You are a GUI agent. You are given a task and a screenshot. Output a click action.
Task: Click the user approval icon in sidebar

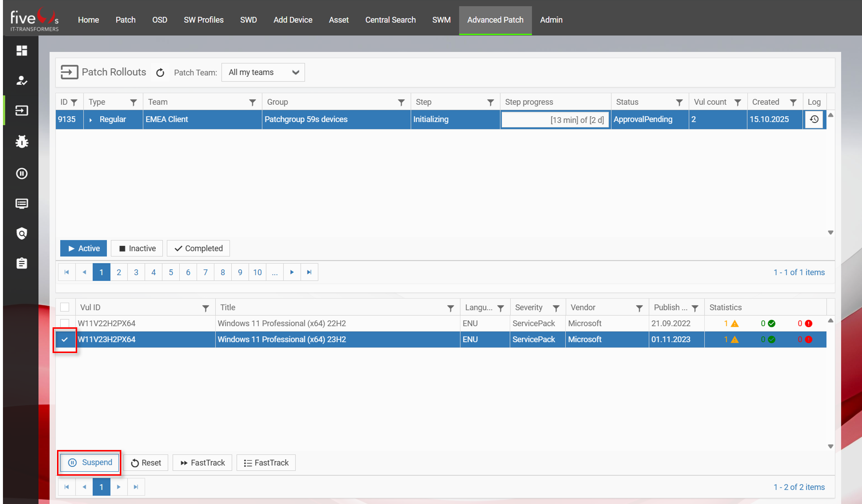22,80
